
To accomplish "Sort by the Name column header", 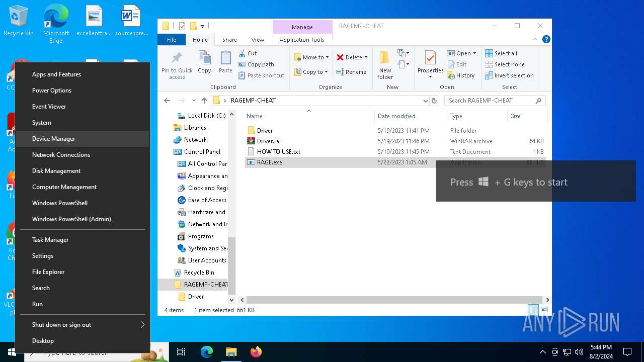I will tap(309, 116).
